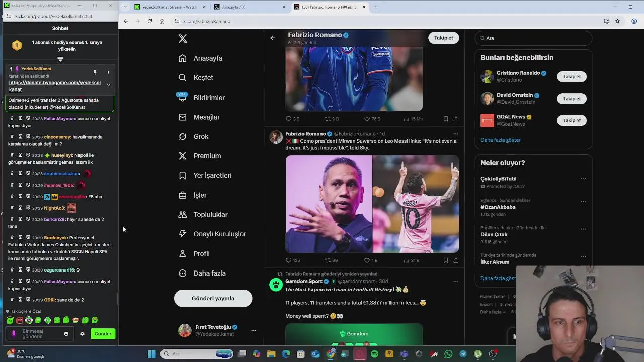Open emoji picker in chat input
The width and height of the screenshot is (644, 362).
pos(66,334)
